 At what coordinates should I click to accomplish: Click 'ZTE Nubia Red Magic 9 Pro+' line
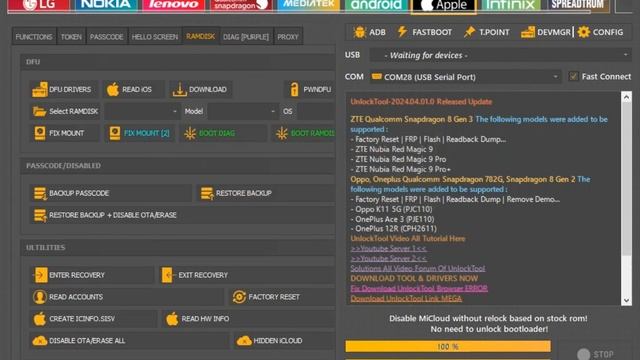click(x=400, y=169)
